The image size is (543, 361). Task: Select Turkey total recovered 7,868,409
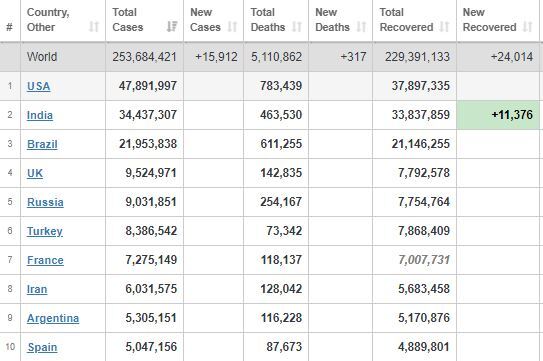click(424, 231)
